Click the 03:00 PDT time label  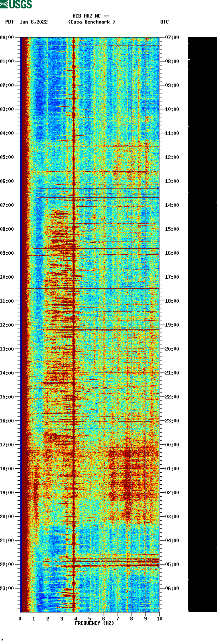point(7,109)
